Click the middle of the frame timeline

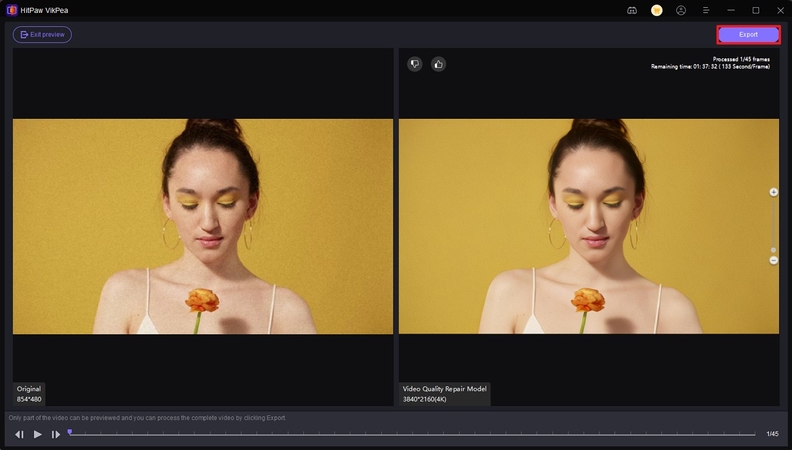click(412, 434)
